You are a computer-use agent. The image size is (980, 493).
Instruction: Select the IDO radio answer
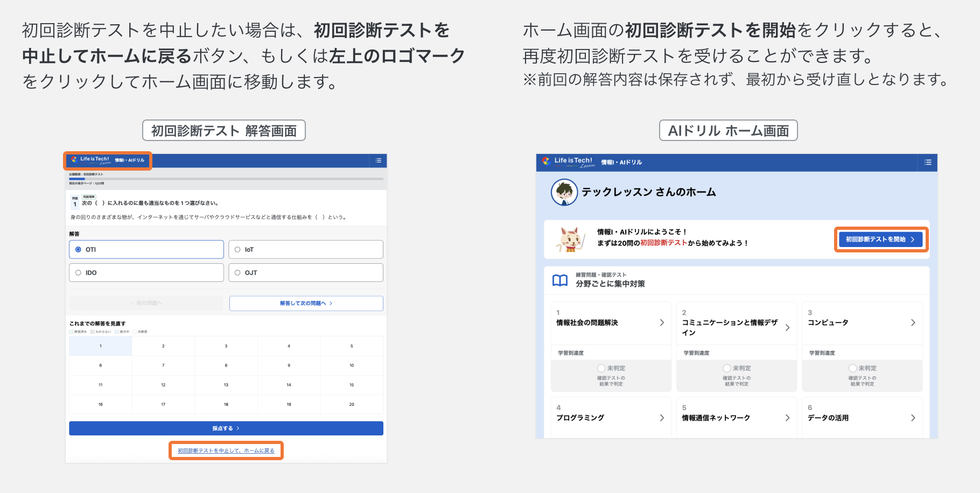[x=146, y=272]
